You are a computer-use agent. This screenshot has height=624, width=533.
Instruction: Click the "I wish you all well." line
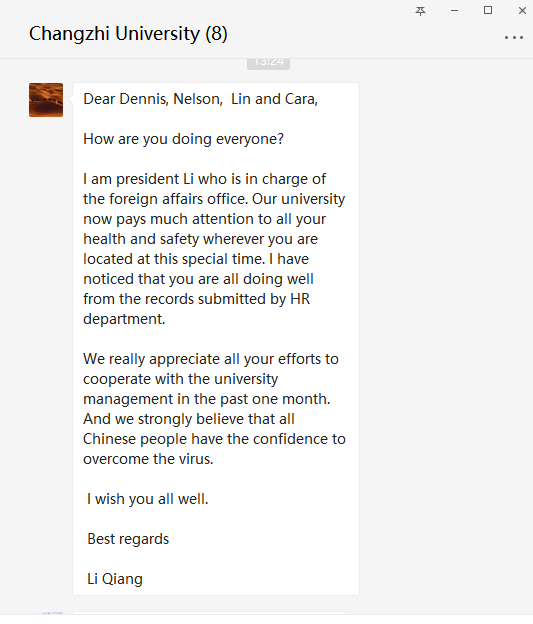coord(148,499)
